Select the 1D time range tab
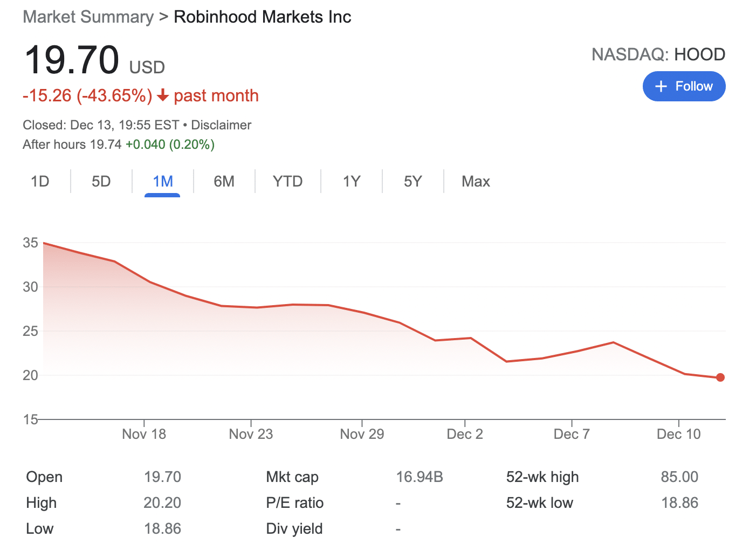 (x=40, y=181)
